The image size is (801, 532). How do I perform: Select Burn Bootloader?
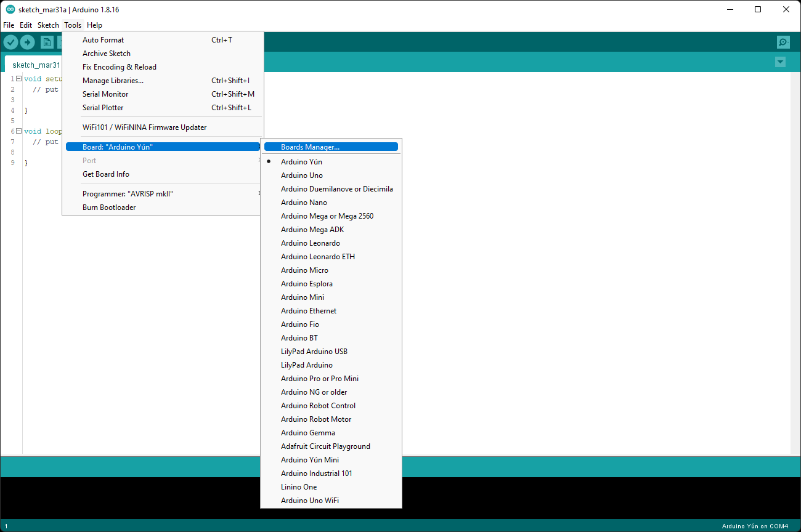click(x=163, y=208)
